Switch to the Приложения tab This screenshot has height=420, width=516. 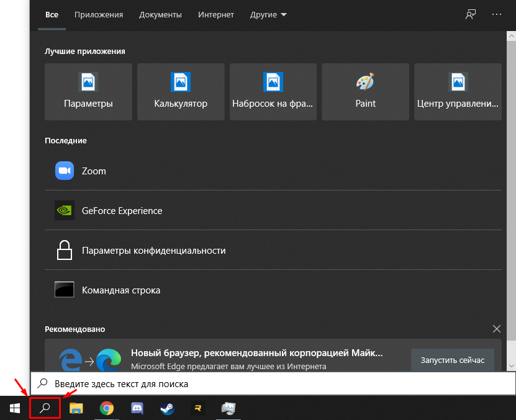tap(99, 15)
